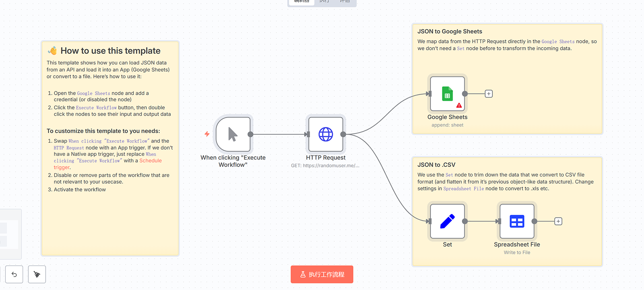Click the minimap thumbnail panel
This screenshot has height=290, width=644.
coord(10,234)
